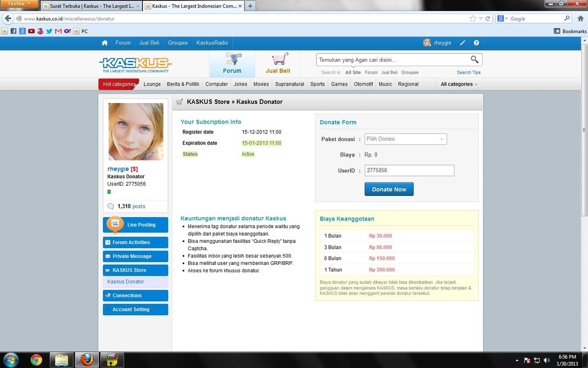Open the Computer category
Viewport: 588px width, 368px height.
click(x=216, y=84)
